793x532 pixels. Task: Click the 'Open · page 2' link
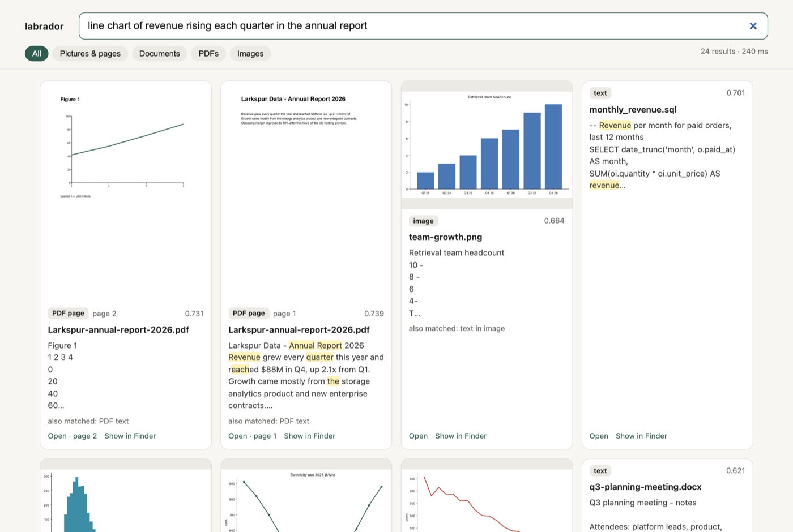click(73, 436)
